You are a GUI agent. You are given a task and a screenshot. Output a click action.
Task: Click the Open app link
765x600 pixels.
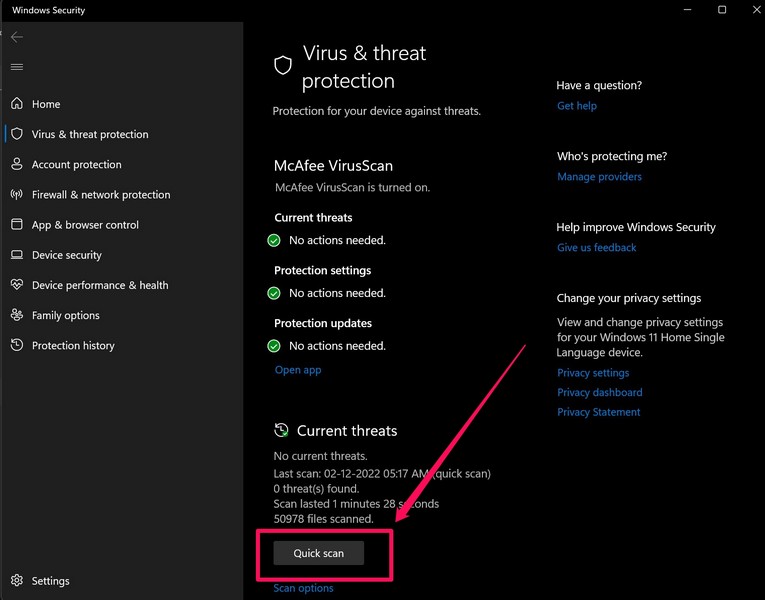298,370
